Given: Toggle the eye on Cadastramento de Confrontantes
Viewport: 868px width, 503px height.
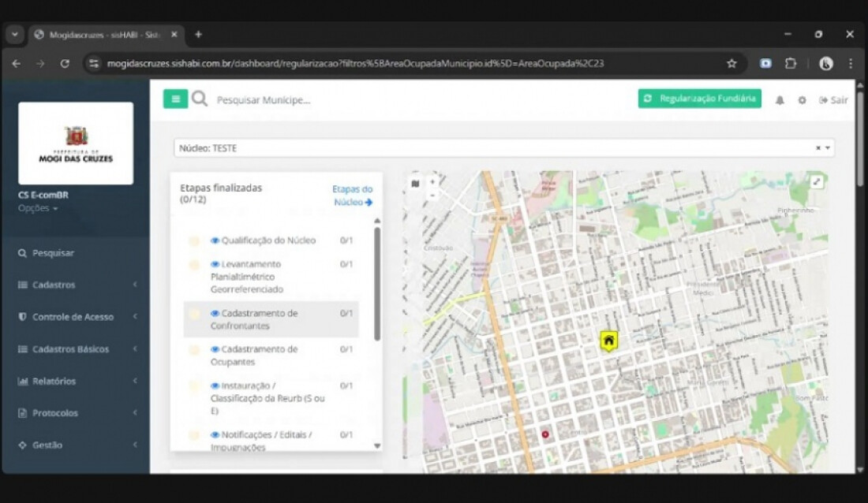Looking at the screenshot, I should pos(215,313).
